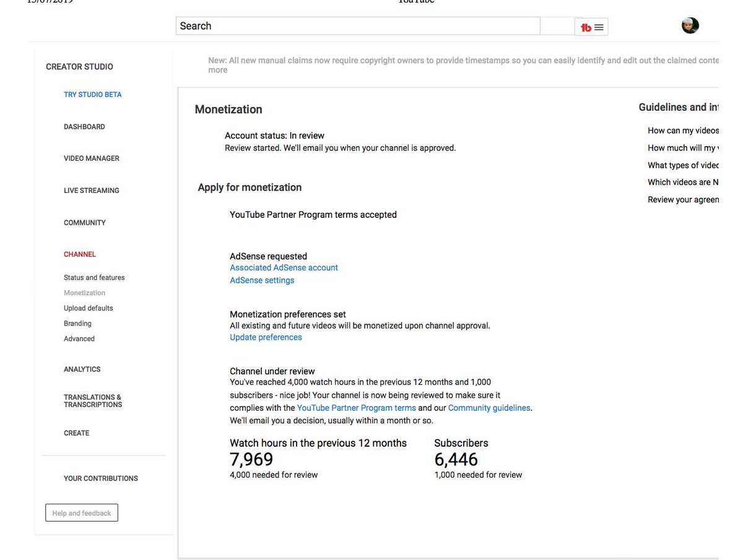This screenshot has height=560, width=743.
Task: Click the 6,446 subscribers value
Action: tap(456, 460)
